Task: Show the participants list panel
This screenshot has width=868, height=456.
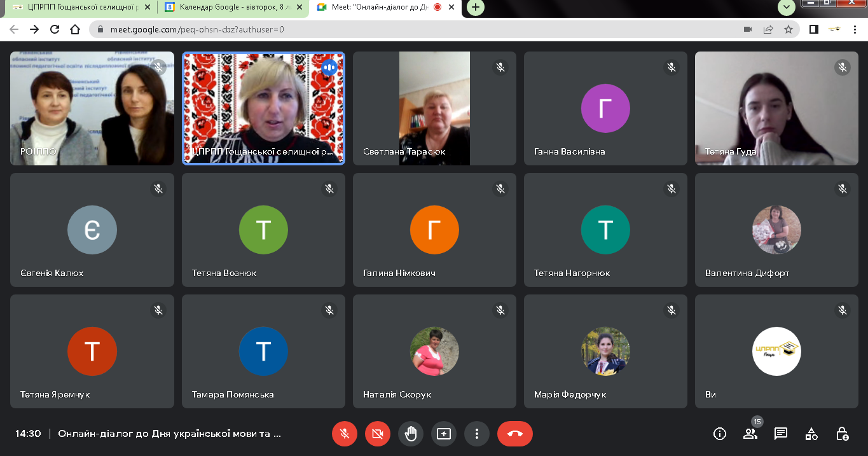Action: point(750,434)
